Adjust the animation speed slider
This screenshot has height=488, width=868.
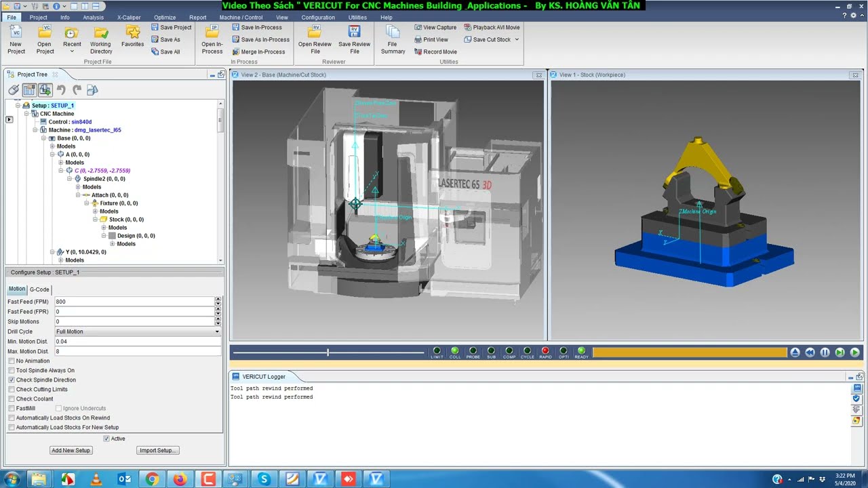click(x=328, y=352)
